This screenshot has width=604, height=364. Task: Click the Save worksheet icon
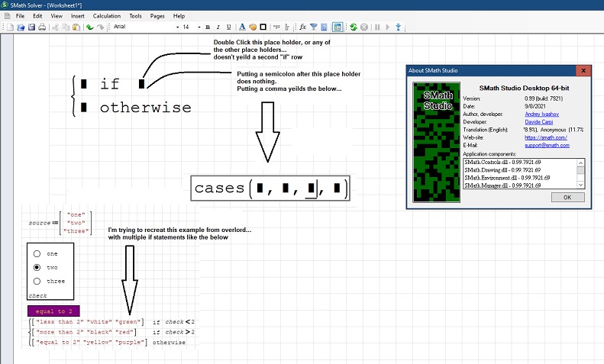click(31, 27)
